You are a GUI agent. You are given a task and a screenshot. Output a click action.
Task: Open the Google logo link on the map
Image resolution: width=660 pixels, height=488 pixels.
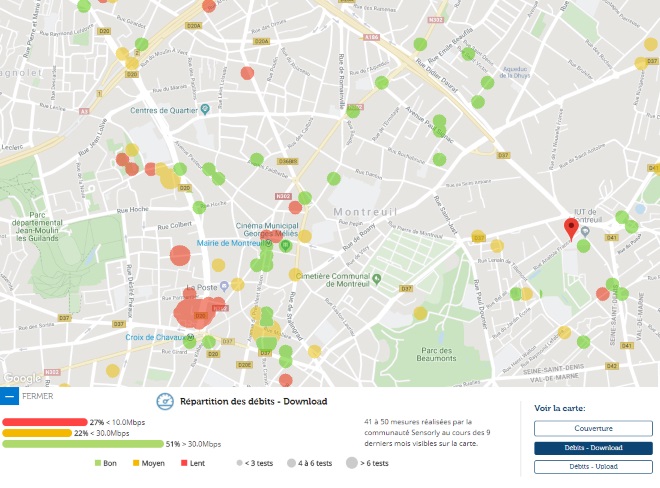coord(22,378)
